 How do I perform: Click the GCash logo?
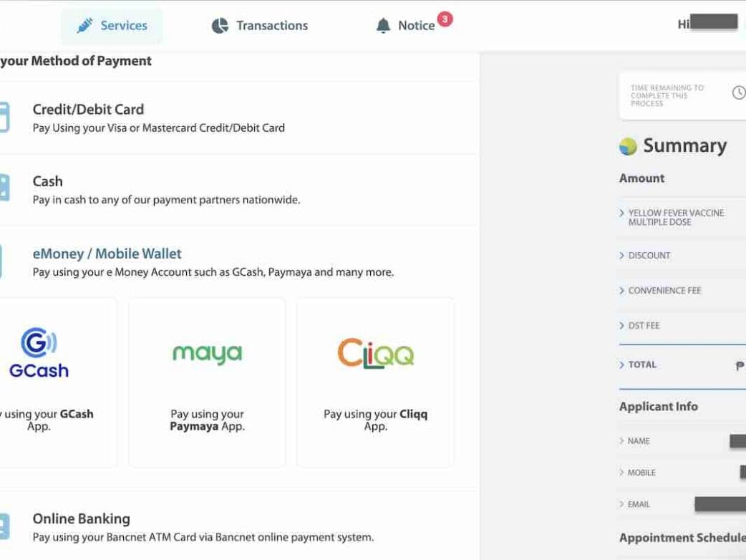pyautogui.click(x=39, y=352)
